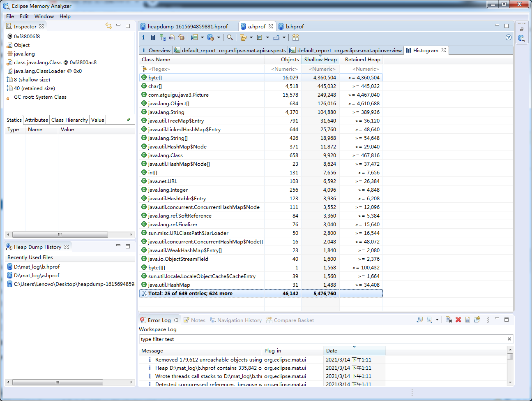The image size is (532, 401).
Task: Open the Edit menu
Action: point(24,16)
